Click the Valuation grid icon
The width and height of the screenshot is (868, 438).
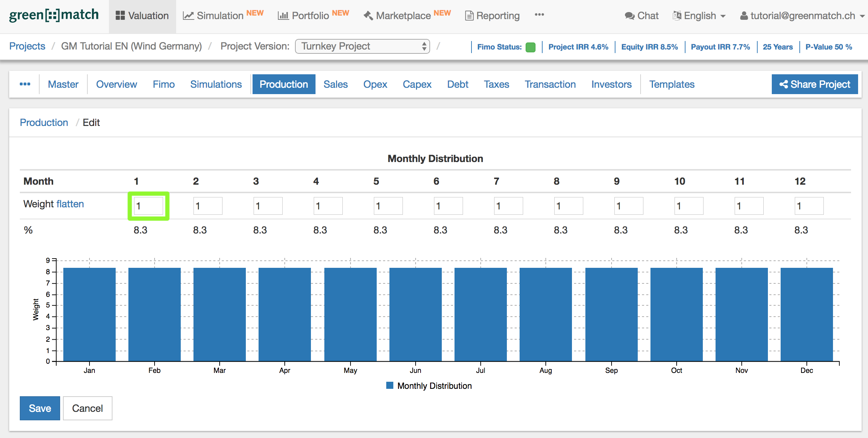120,16
